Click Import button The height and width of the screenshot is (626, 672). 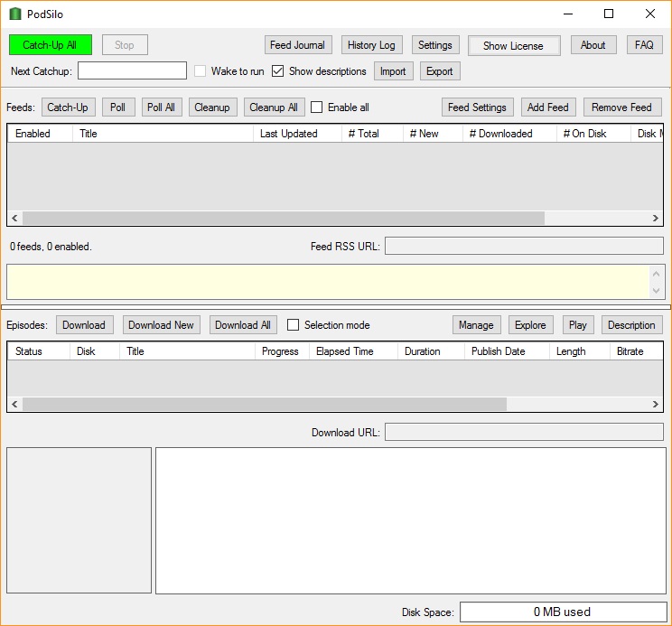393,71
